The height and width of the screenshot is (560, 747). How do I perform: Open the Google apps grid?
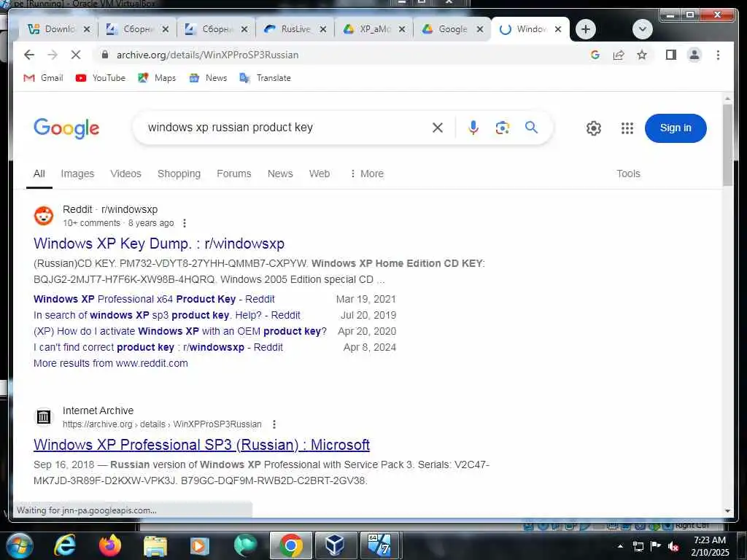click(x=627, y=128)
